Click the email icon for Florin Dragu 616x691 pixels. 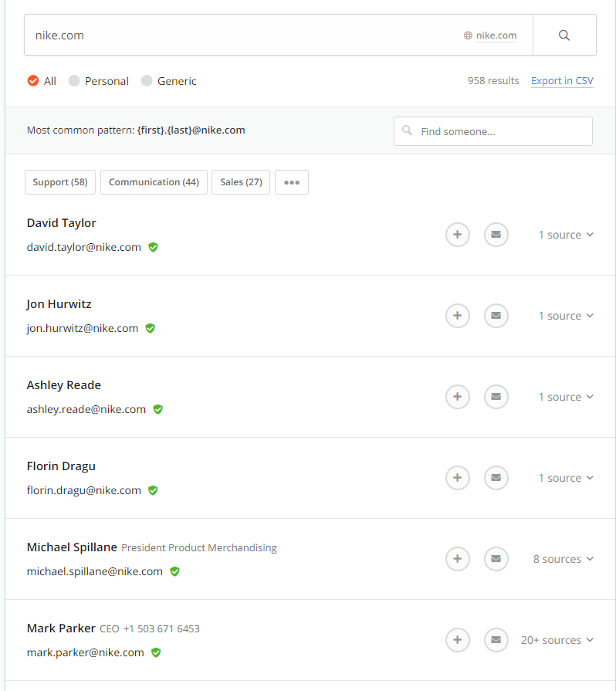(496, 478)
